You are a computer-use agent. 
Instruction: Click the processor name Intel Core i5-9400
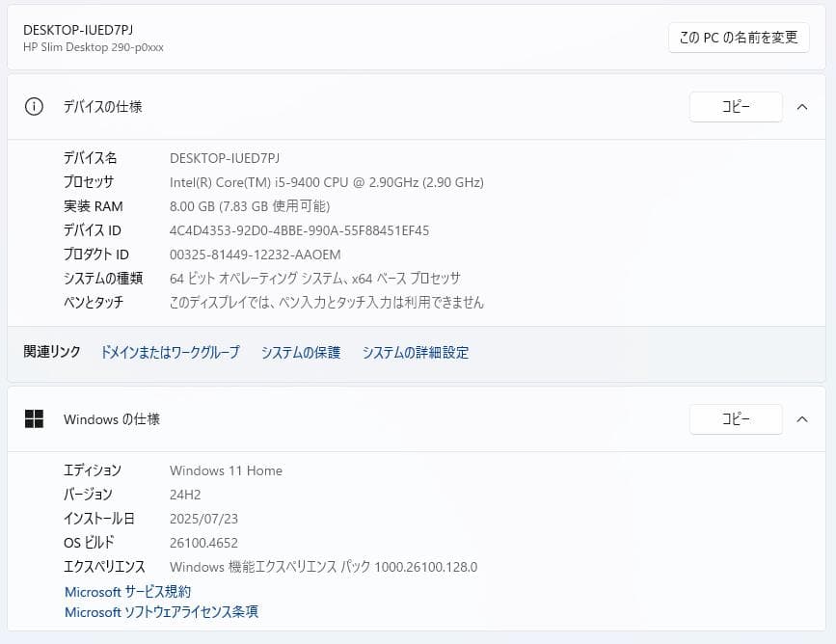pyautogui.click(x=324, y=181)
